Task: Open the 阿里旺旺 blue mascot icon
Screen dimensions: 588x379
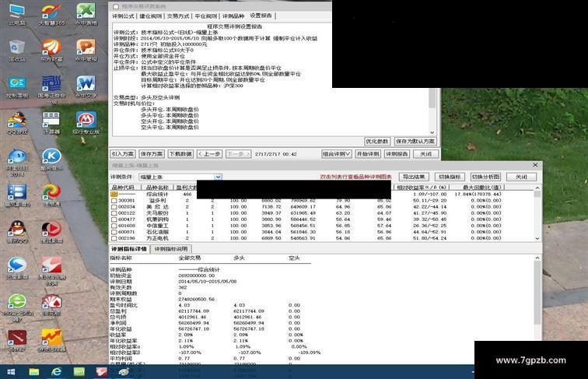Action: 17,162
